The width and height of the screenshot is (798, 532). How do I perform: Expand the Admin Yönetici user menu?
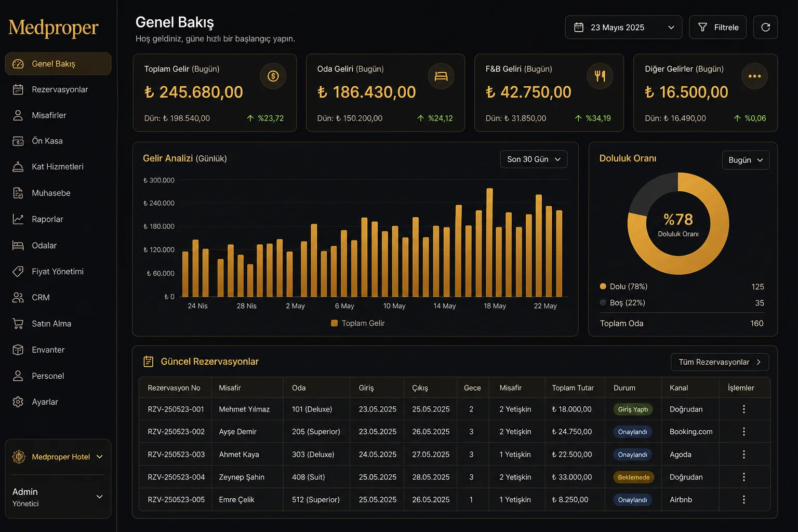click(58, 497)
